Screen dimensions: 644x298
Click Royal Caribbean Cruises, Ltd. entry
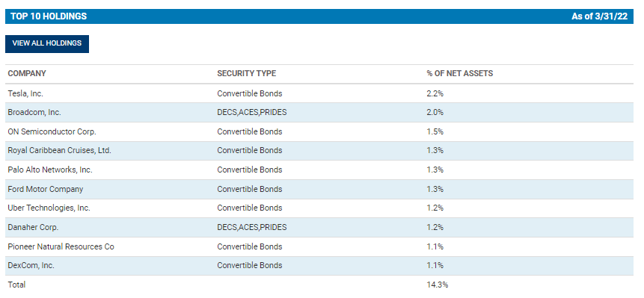point(60,150)
